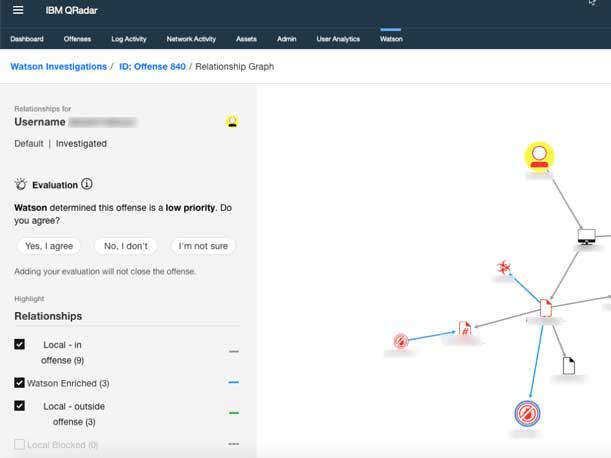Click the Evaluation info icon

click(87, 184)
